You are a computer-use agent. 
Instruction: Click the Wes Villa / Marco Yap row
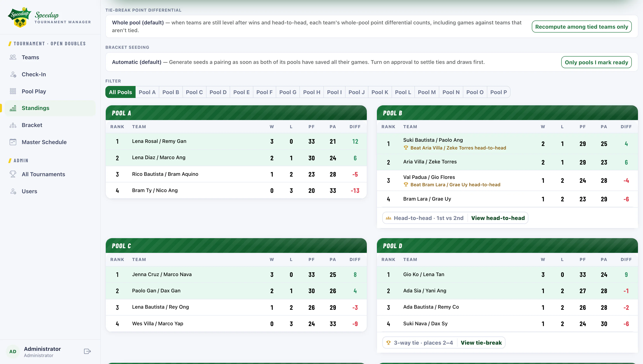tap(236, 324)
